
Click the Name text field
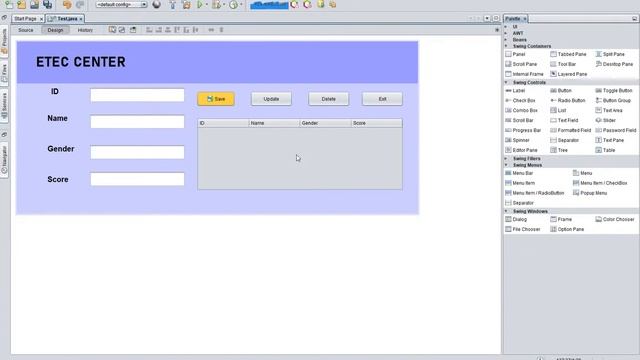(137, 122)
